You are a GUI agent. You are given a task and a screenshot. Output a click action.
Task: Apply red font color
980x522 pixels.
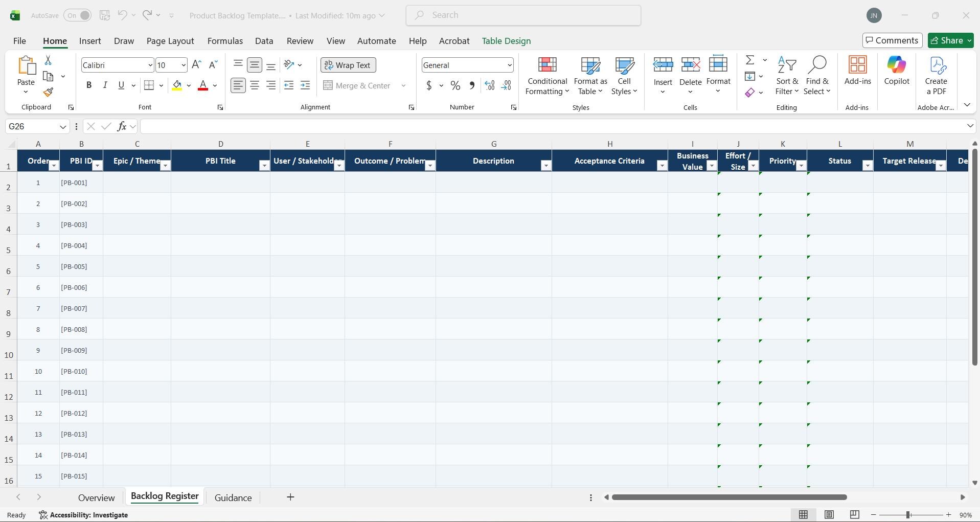[203, 85]
